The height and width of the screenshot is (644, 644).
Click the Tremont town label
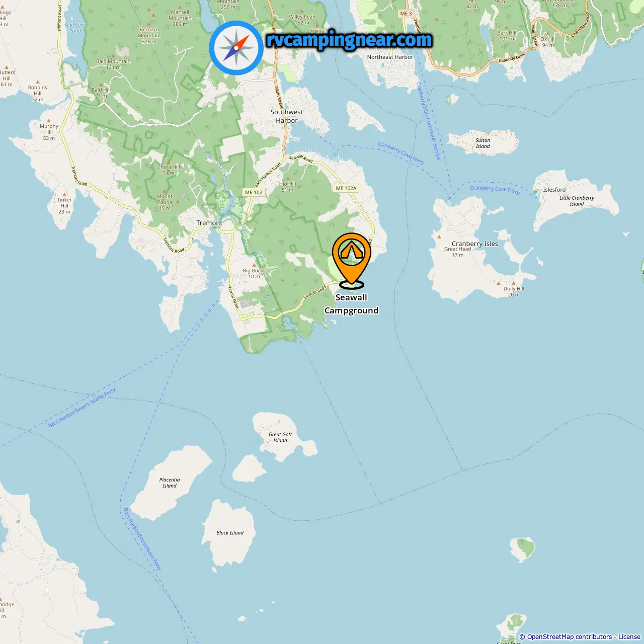[x=209, y=223]
